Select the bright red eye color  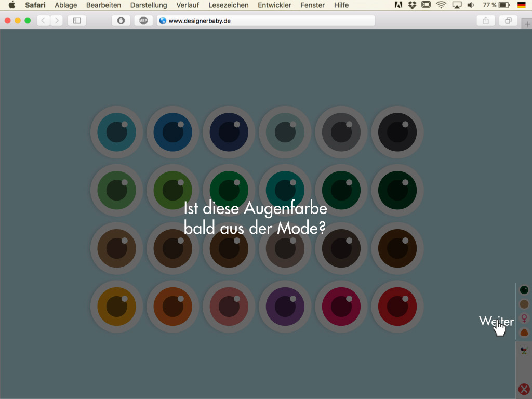click(397, 307)
